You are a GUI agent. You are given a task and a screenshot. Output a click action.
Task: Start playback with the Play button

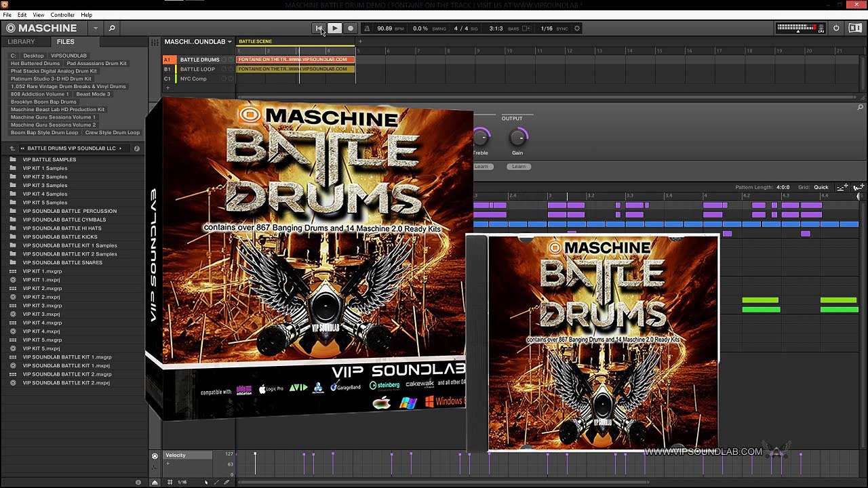click(335, 28)
